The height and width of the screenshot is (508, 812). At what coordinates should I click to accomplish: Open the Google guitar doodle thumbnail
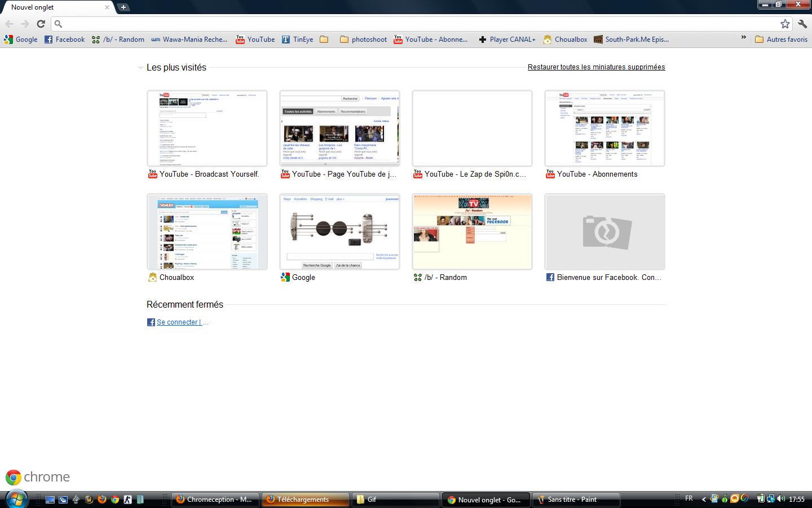[339, 231]
